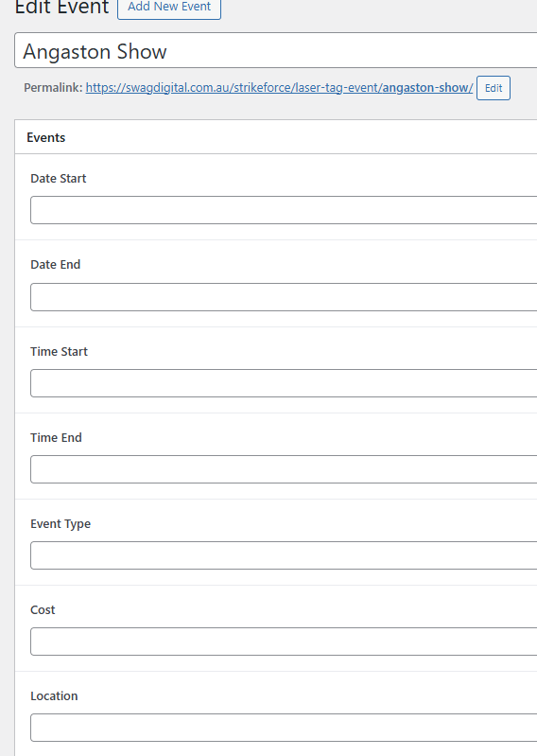Screen dimensions: 537x756
Task: Click inside the Date End text box
Action: coord(284,297)
